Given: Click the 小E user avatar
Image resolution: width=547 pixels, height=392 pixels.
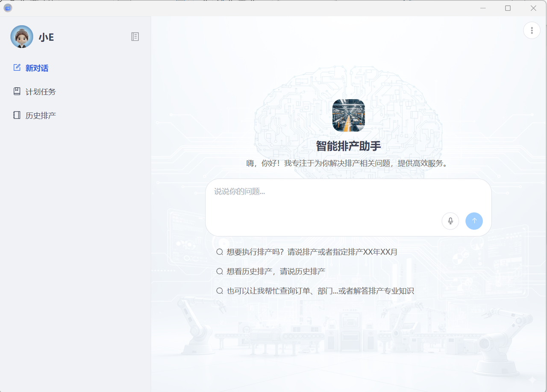Looking at the screenshot, I should pyautogui.click(x=22, y=37).
